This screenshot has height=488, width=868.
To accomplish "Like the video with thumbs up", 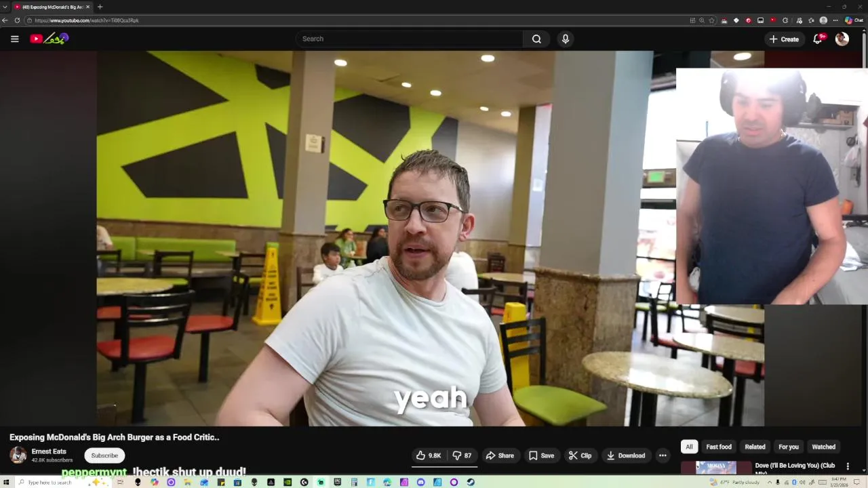I will coord(429,455).
